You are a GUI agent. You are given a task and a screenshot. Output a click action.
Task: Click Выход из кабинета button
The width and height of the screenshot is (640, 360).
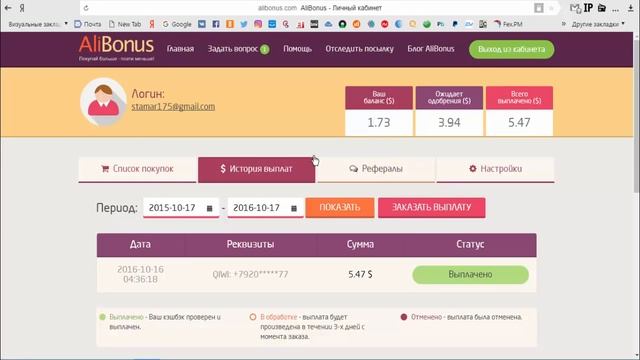tap(511, 49)
